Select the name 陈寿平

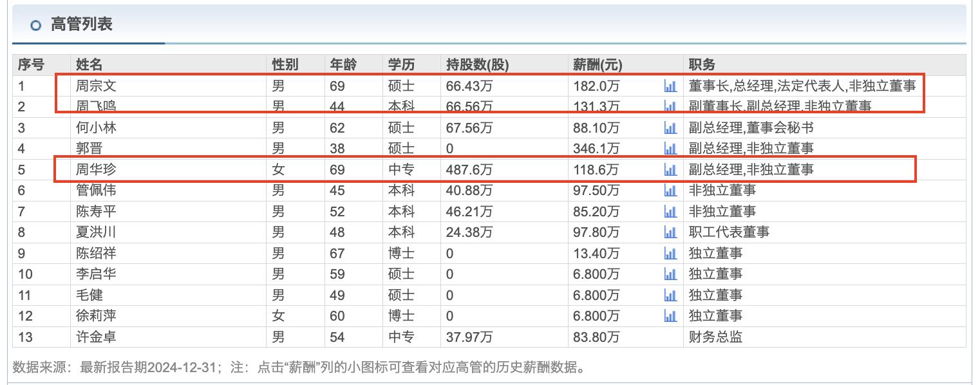pyautogui.click(x=96, y=212)
